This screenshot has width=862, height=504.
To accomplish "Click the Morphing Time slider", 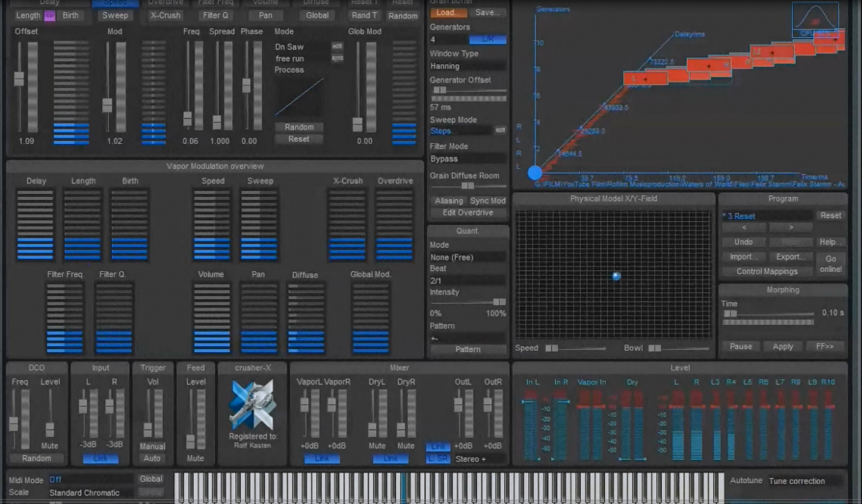I will tap(768, 314).
